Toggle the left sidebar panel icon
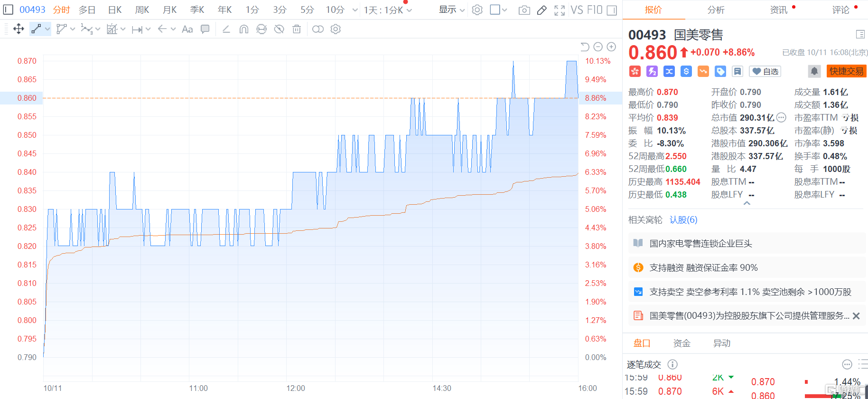Screen dimensions: 868x399 9,9
